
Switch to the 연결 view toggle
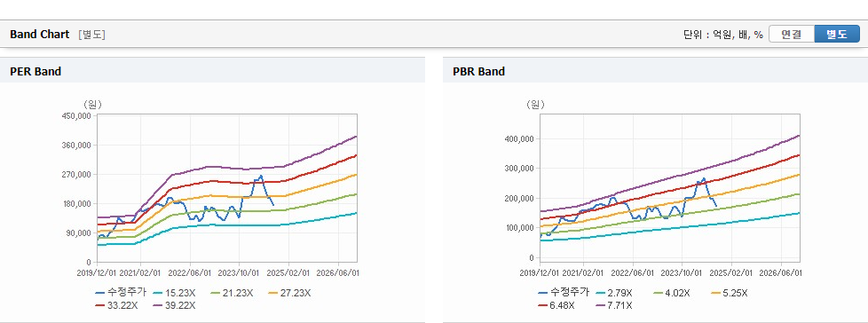point(792,34)
